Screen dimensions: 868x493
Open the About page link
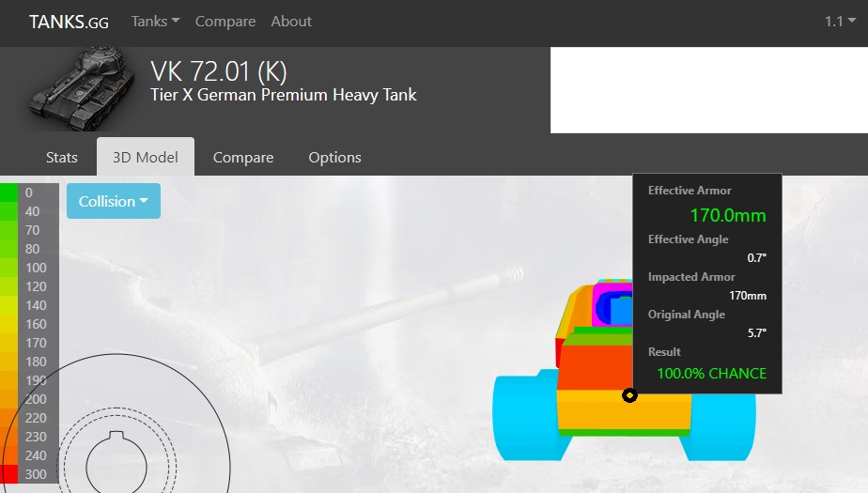point(291,21)
